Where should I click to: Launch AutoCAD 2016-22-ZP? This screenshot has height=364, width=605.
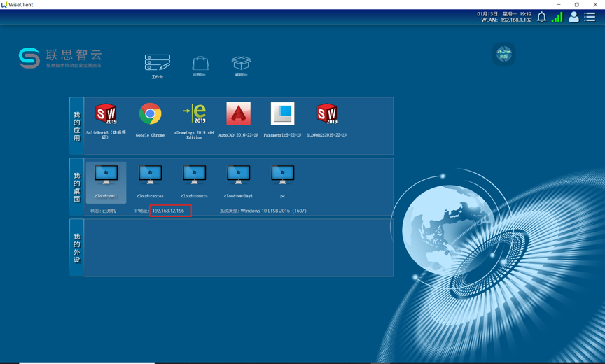tap(238, 114)
